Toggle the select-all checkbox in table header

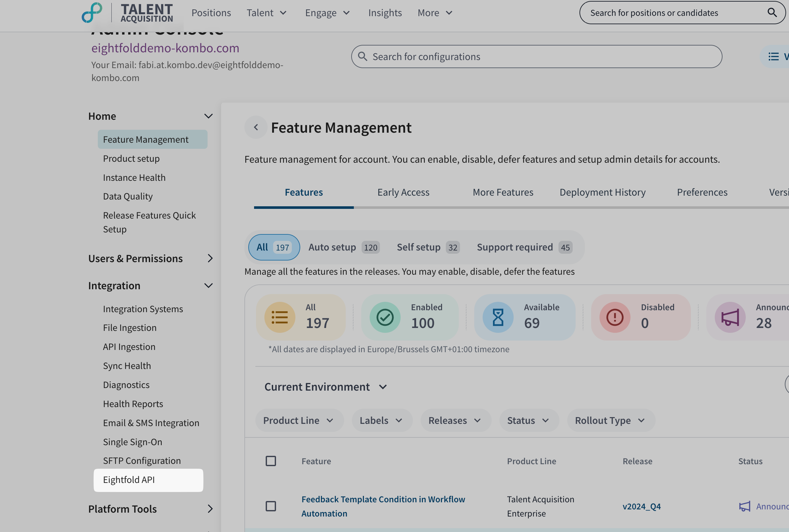coord(270,461)
